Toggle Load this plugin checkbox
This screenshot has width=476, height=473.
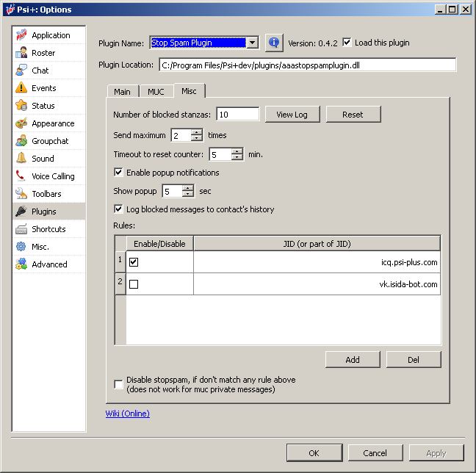[x=347, y=43]
